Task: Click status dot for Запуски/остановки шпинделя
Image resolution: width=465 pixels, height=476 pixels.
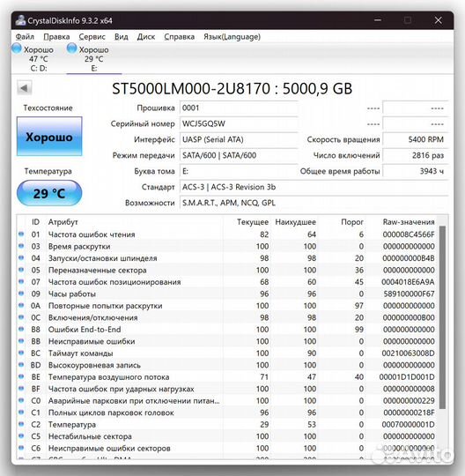Action: (21, 257)
